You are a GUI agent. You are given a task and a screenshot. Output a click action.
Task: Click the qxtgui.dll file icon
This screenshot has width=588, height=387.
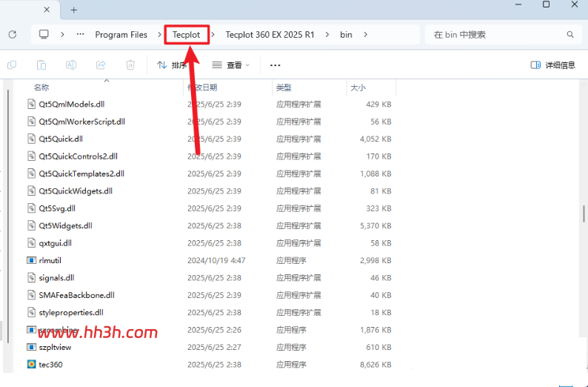point(32,243)
